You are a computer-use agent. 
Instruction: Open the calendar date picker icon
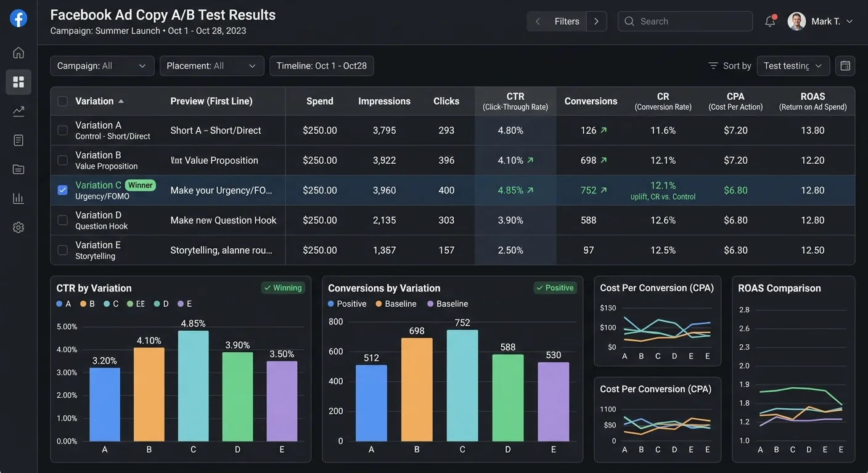click(845, 66)
